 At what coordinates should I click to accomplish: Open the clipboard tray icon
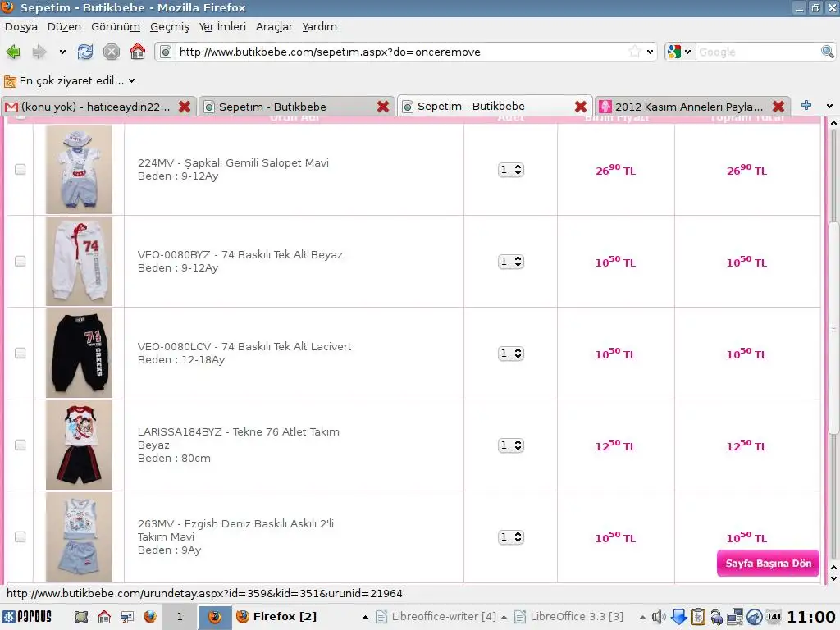click(697, 617)
